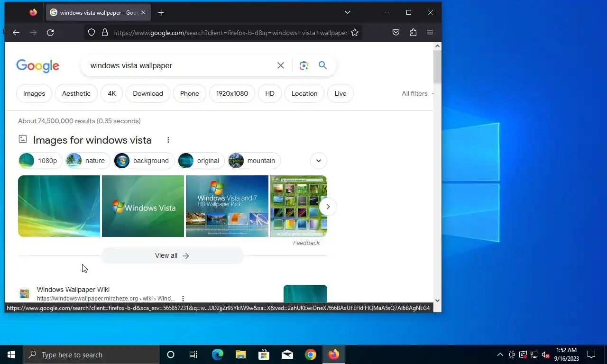Open a new tab
This screenshot has height=364, width=607.
161,13
